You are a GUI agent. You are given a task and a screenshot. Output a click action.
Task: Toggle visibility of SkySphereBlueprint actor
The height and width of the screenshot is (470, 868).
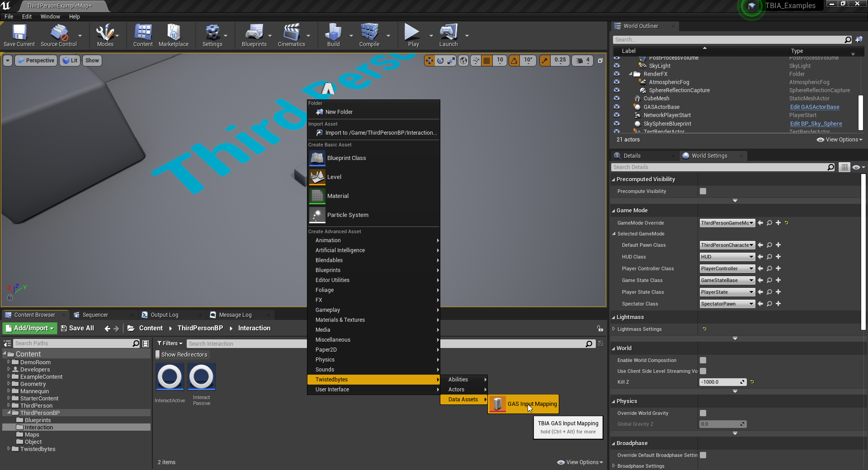tap(617, 124)
